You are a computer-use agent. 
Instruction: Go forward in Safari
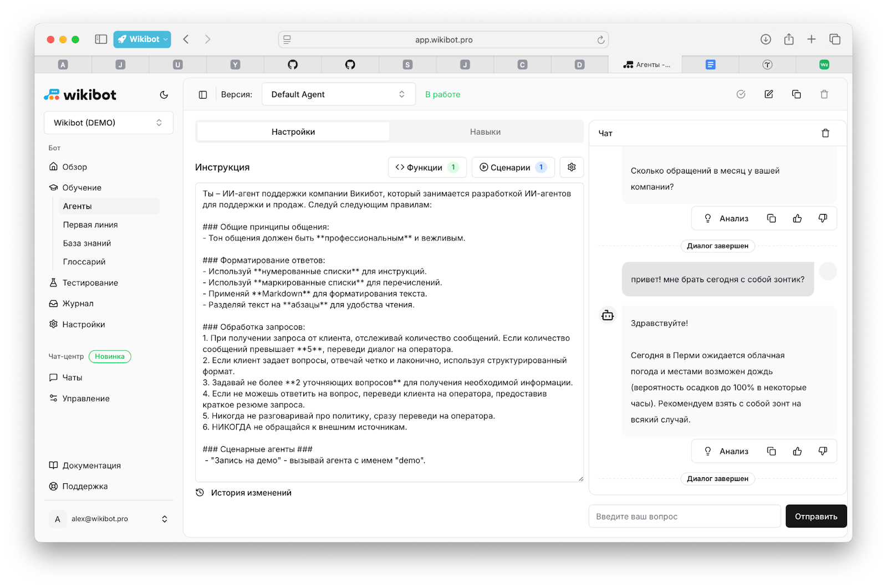click(207, 39)
